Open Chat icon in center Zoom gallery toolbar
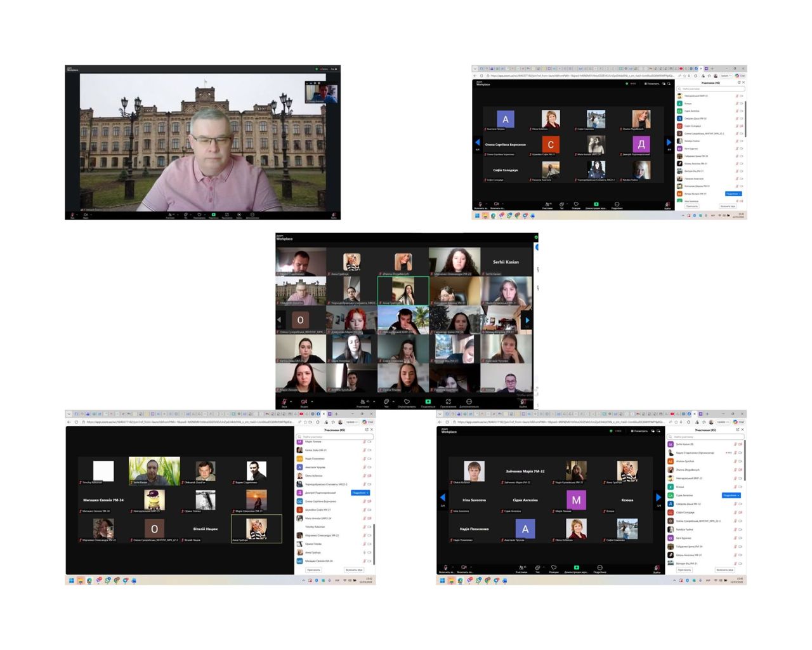Screen dimensions: 812x650 (x=386, y=402)
